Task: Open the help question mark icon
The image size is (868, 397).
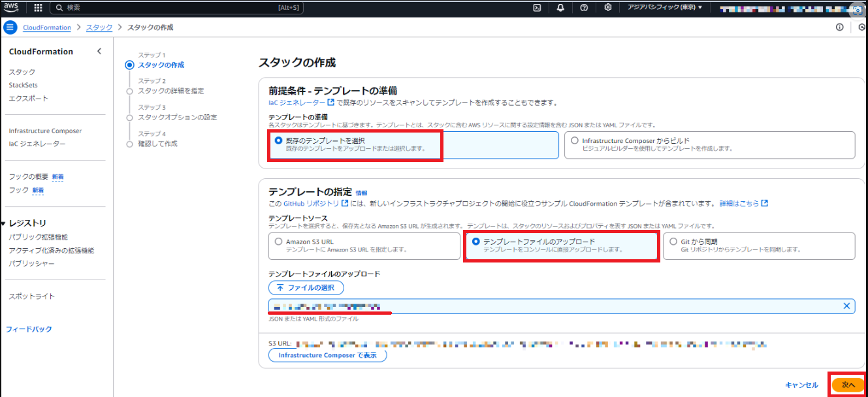Action: click(584, 8)
